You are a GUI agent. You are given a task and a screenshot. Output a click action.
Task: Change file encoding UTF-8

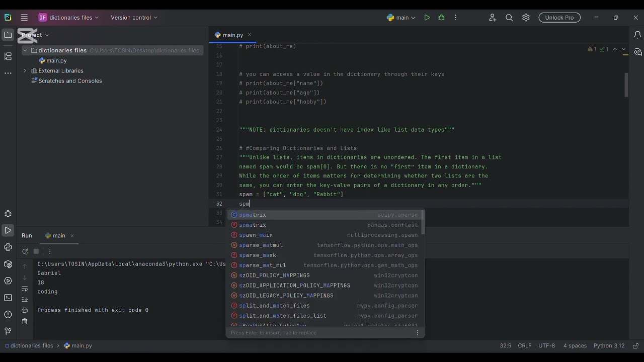(x=546, y=346)
